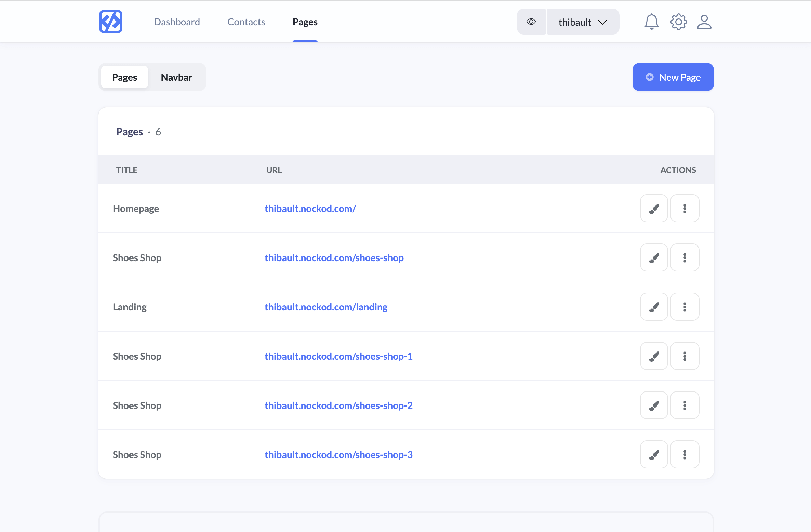This screenshot has height=532, width=811.
Task: Expand the thibault account dropdown
Action: tap(582, 22)
